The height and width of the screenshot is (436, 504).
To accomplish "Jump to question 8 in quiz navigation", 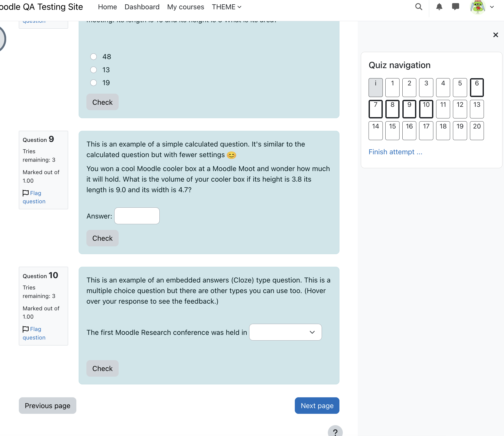I will pyautogui.click(x=392, y=109).
